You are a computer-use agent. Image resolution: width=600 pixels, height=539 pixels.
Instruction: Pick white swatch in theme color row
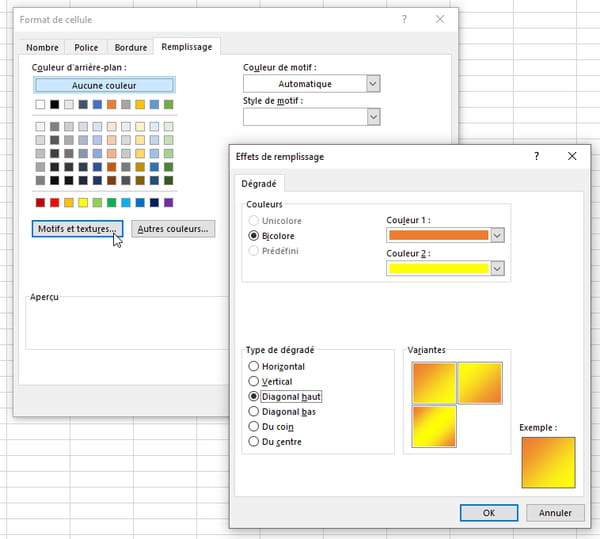coord(40,104)
